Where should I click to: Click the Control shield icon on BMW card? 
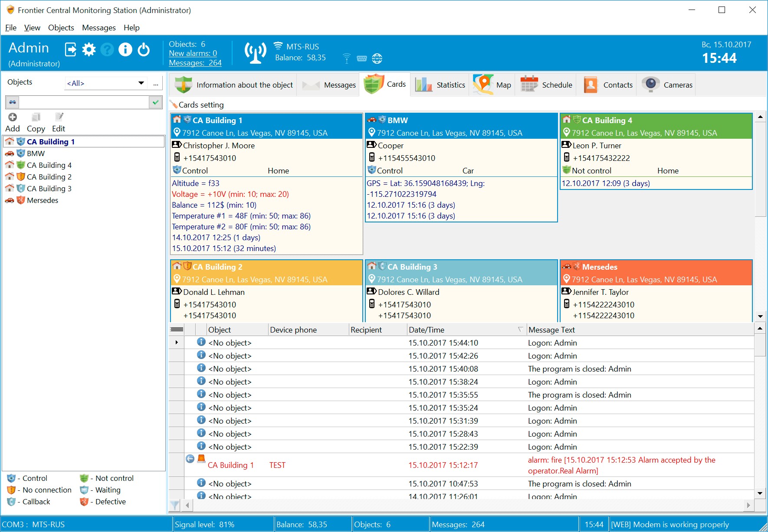(371, 170)
